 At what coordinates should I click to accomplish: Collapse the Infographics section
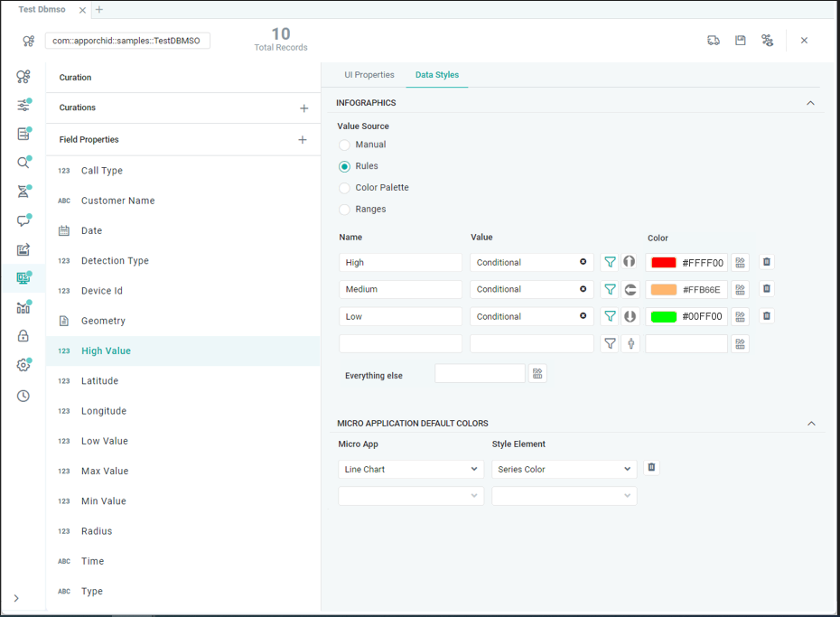[x=810, y=103]
